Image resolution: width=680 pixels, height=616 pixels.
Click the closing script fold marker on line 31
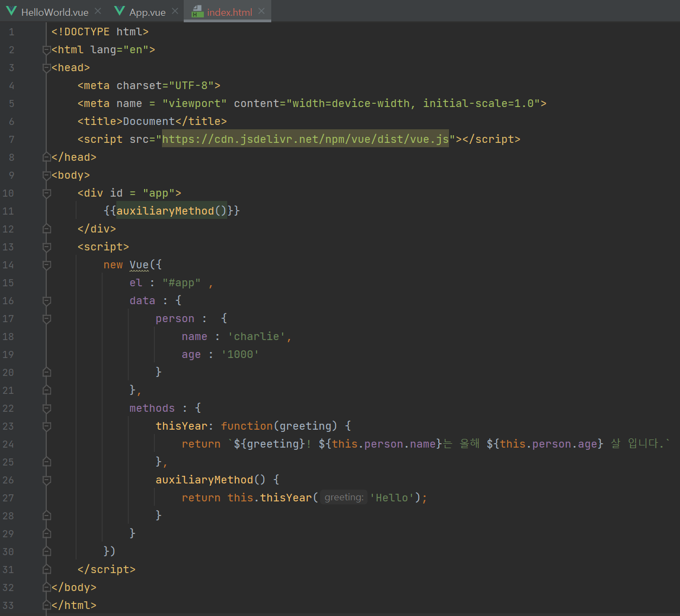[47, 569]
